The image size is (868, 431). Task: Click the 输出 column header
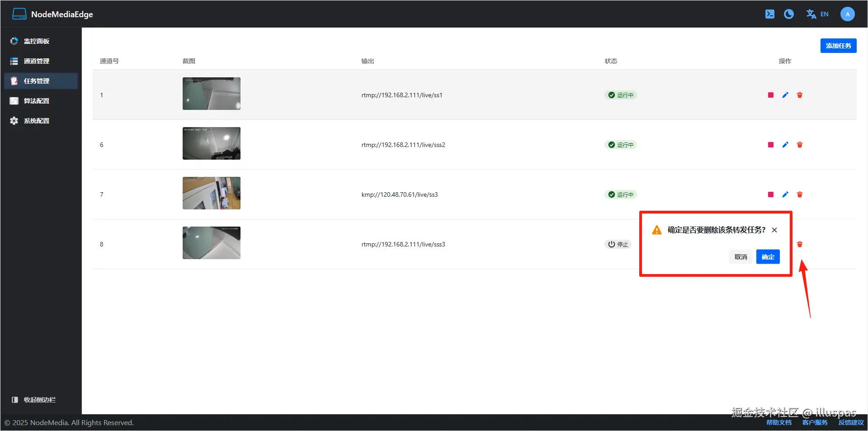pyautogui.click(x=368, y=61)
